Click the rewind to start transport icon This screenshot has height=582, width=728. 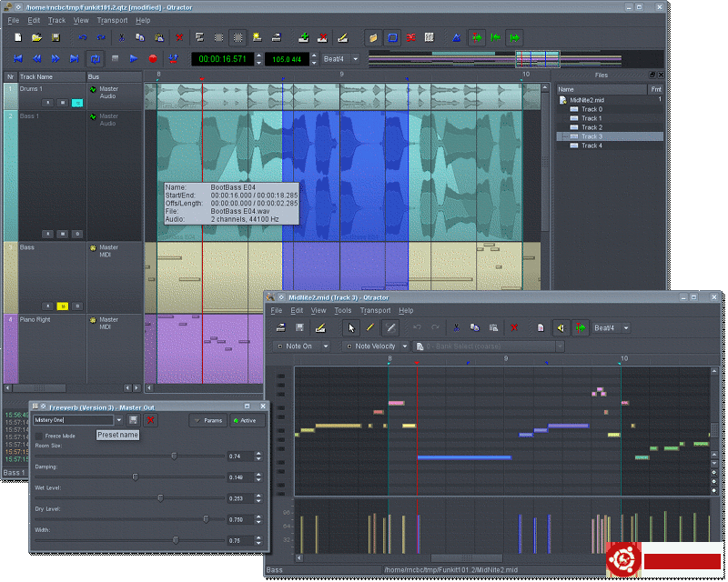(17, 59)
